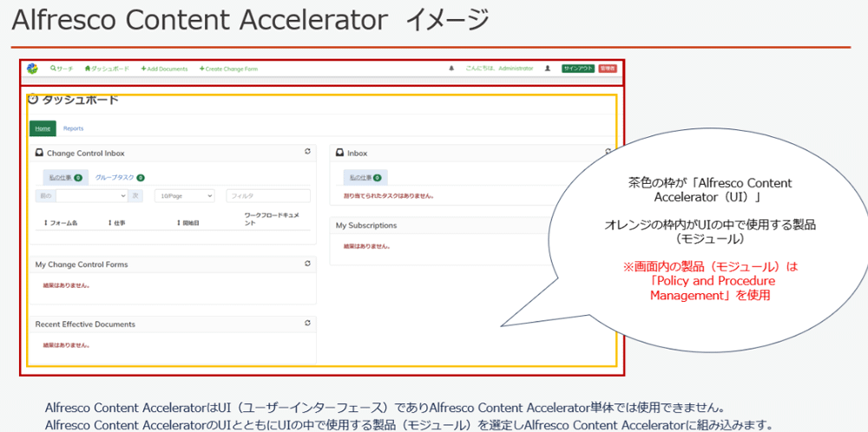Click the user profile icon
This screenshot has width=868, height=432.
(548, 69)
